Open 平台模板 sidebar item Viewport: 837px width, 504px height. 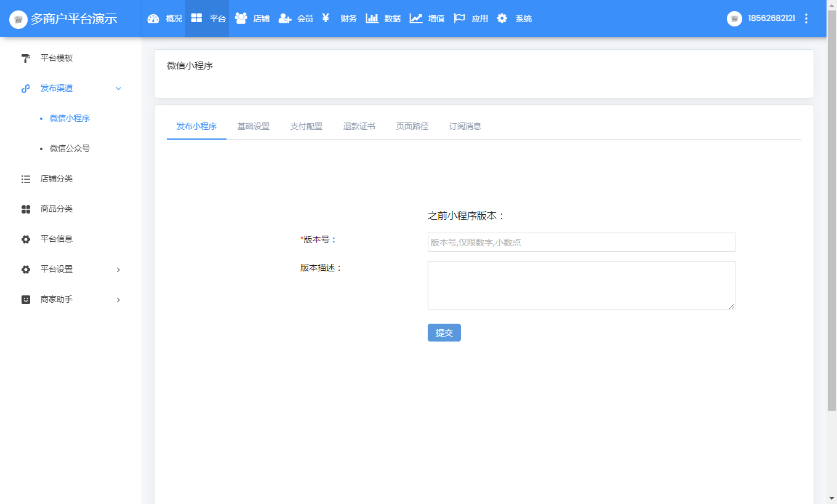57,58
